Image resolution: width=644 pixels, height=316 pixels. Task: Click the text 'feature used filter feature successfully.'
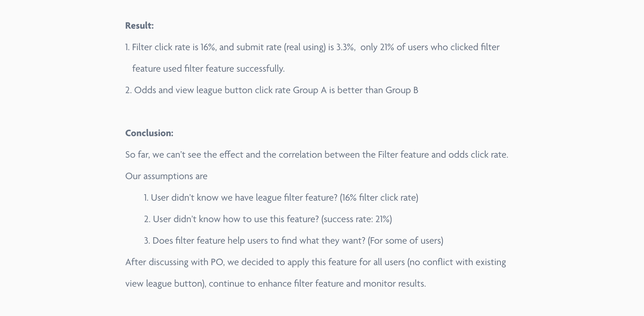pos(208,68)
